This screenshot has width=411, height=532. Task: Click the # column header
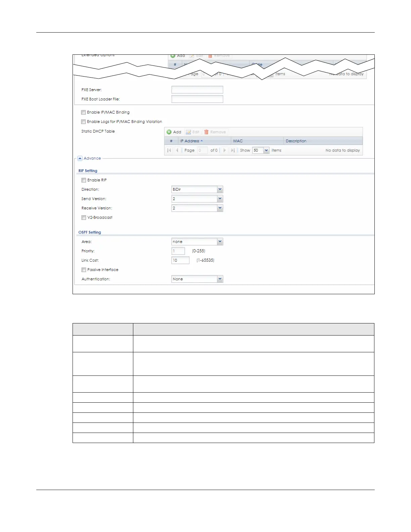click(171, 141)
